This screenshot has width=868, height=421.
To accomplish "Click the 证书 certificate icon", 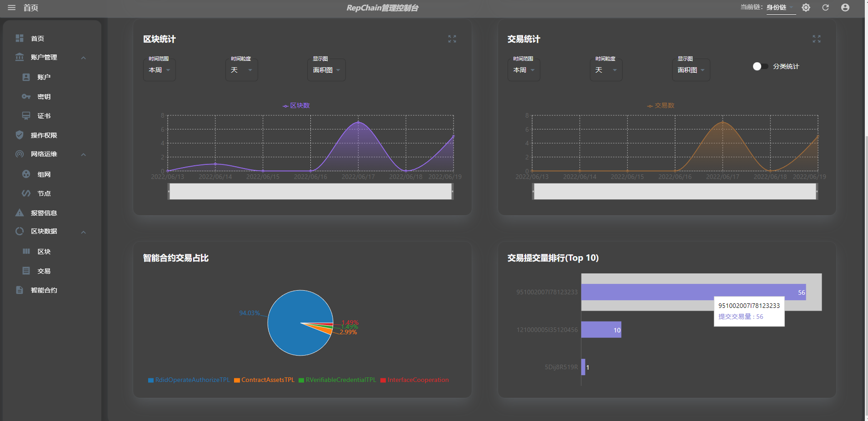I will pyautogui.click(x=26, y=116).
